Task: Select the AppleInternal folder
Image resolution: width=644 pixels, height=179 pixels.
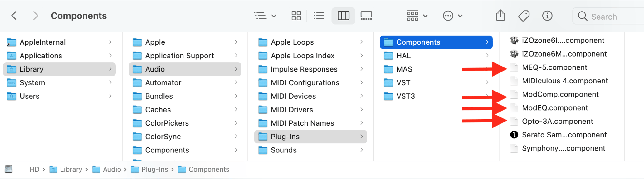Action: pos(59,42)
